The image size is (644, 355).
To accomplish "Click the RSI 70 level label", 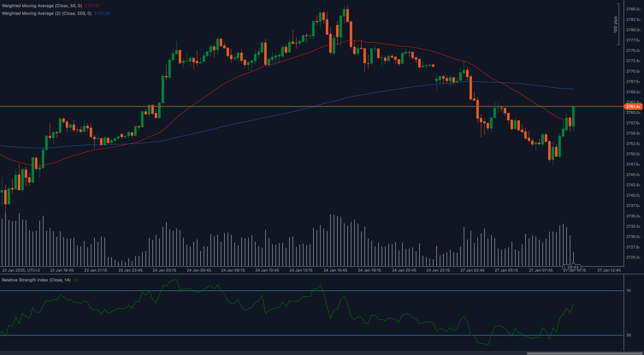I will click(628, 291).
